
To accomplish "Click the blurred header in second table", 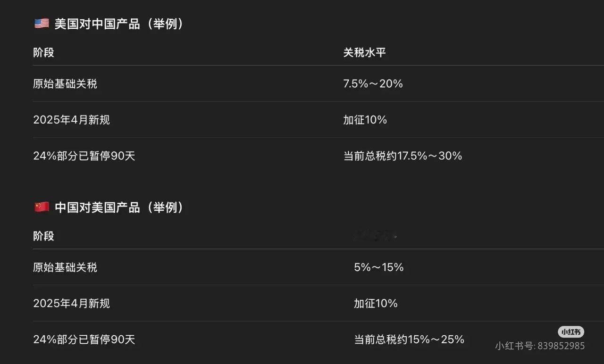I will pyautogui.click(x=375, y=236).
